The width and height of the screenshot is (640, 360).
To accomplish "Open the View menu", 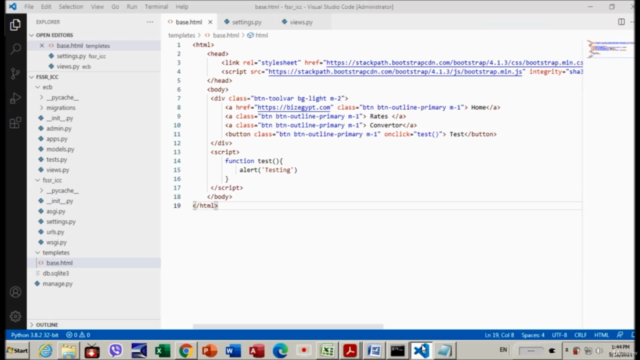I will [x=97, y=7].
